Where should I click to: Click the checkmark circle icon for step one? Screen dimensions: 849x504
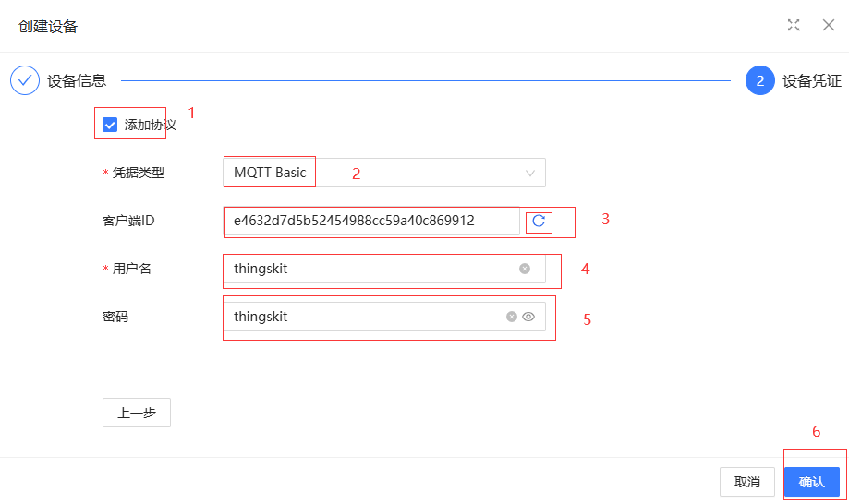25,80
